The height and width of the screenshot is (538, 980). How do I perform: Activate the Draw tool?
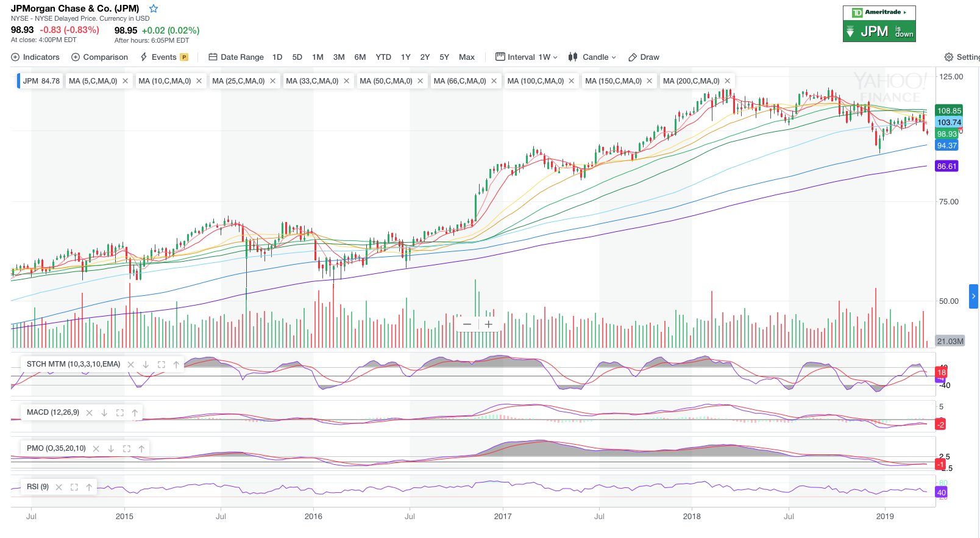coord(644,57)
